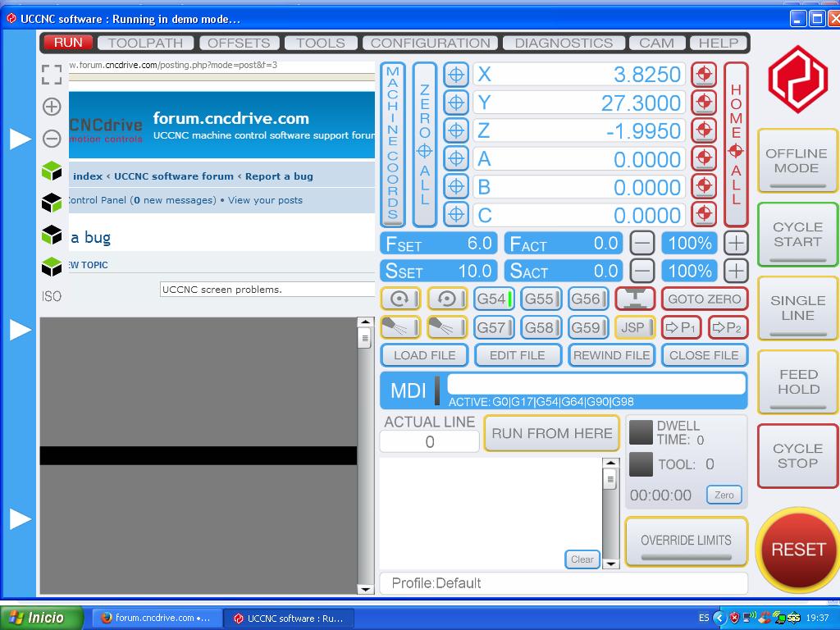Toggle MACHINE COORDS display

tap(393, 144)
